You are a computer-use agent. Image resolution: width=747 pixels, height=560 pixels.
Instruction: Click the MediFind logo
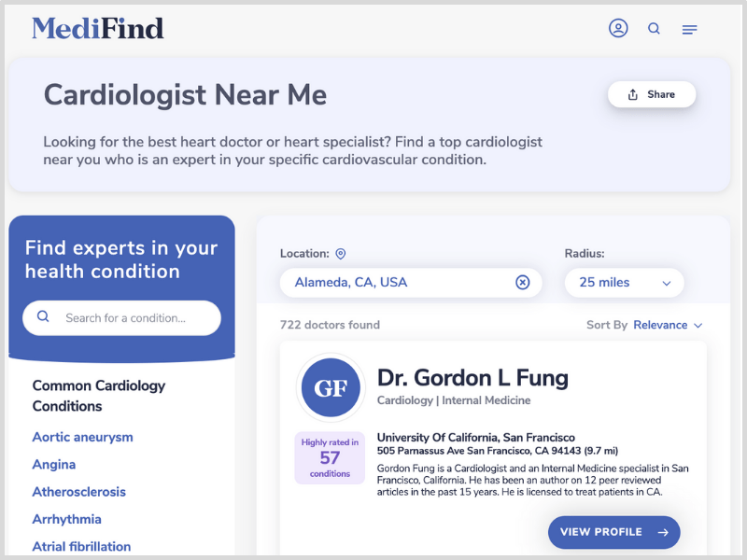tap(97, 27)
